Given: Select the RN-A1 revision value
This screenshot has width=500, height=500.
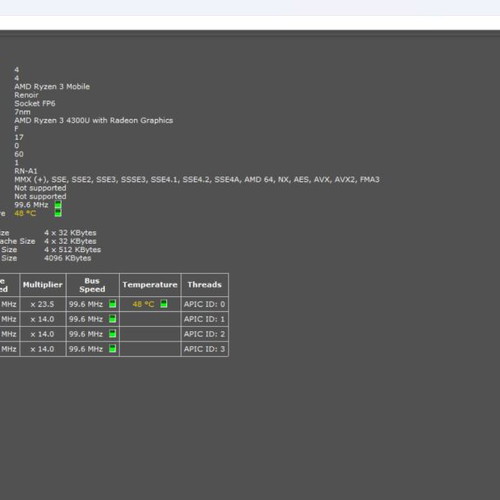Looking at the screenshot, I should 26,171.
